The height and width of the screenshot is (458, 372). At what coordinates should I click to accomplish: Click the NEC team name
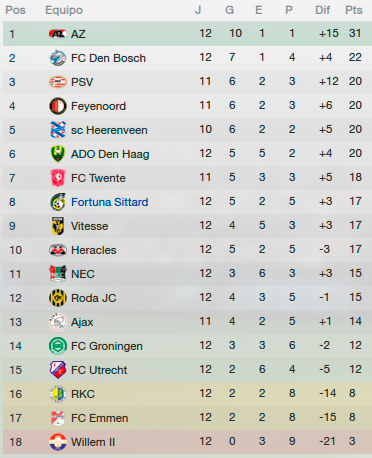pos(83,274)
